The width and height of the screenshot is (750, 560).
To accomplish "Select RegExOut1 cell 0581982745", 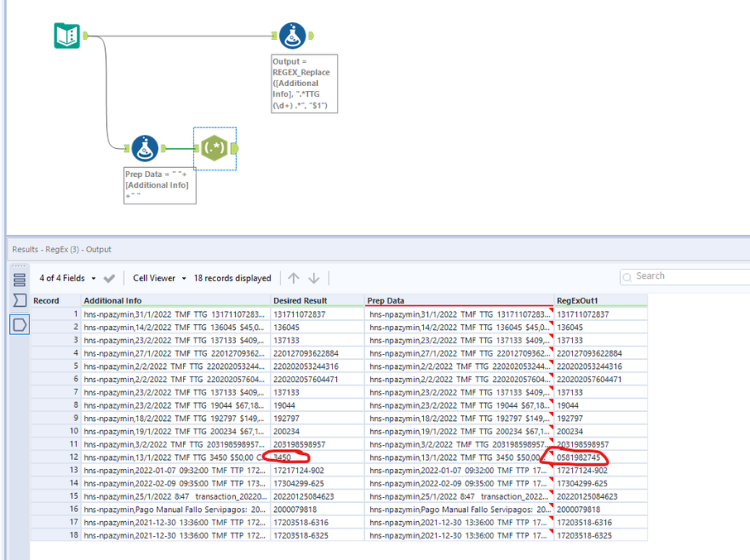I will tap(601, 457).
